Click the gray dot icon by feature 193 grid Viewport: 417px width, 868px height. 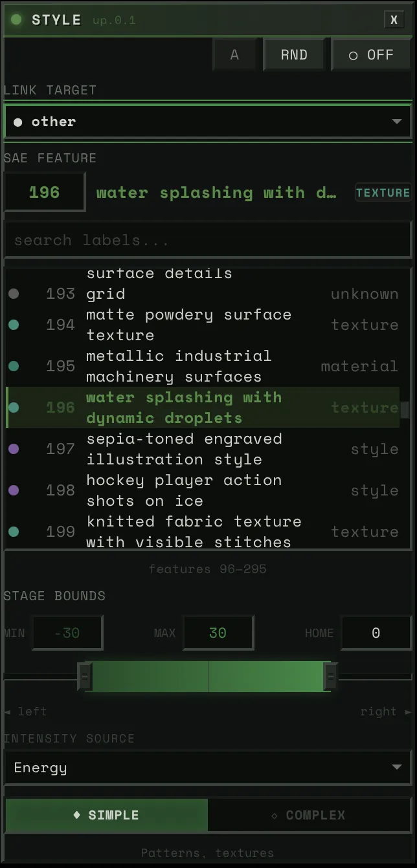point(14,294)
